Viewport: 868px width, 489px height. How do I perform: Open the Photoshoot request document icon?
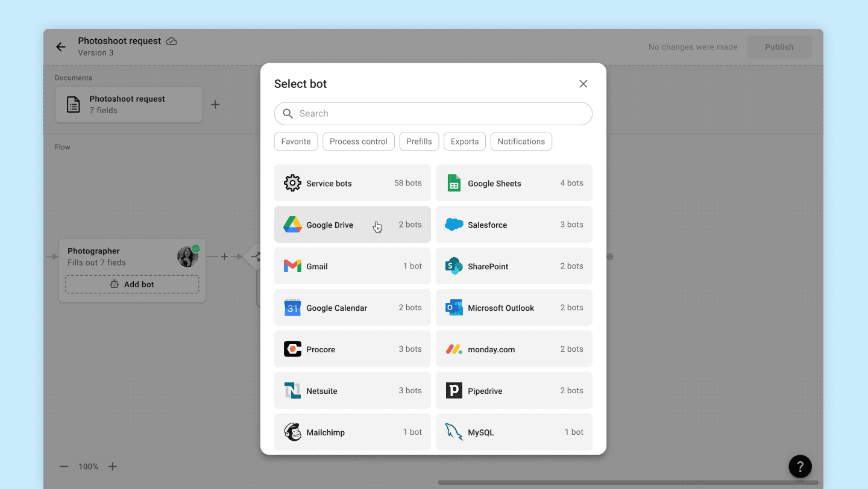pos(73,105)
